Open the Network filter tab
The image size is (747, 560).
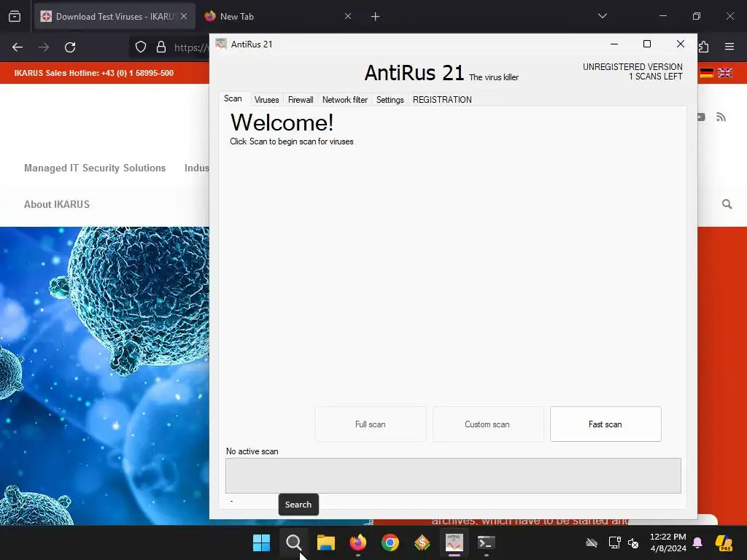[x=345, y=99]
